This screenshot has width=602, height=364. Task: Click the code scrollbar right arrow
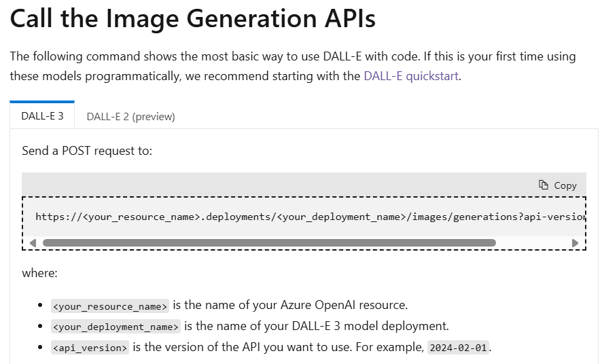pyautogui.click(x=575, y=243)
